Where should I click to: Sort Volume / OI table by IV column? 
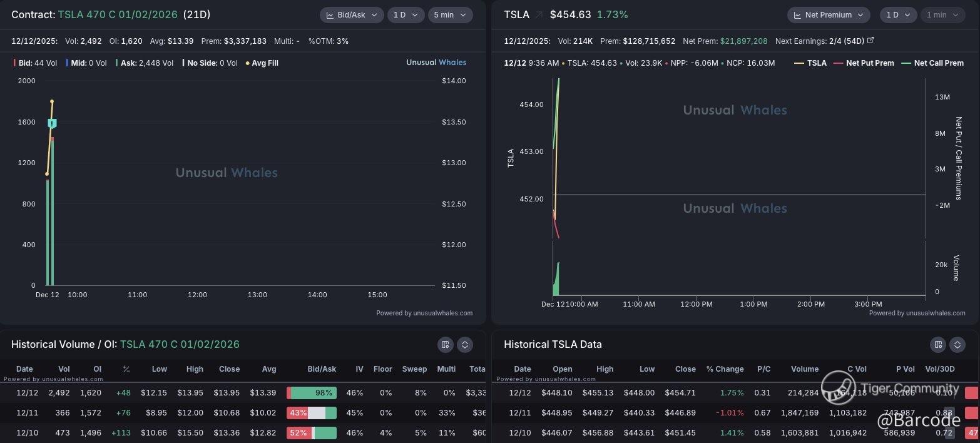pos(359,369)
